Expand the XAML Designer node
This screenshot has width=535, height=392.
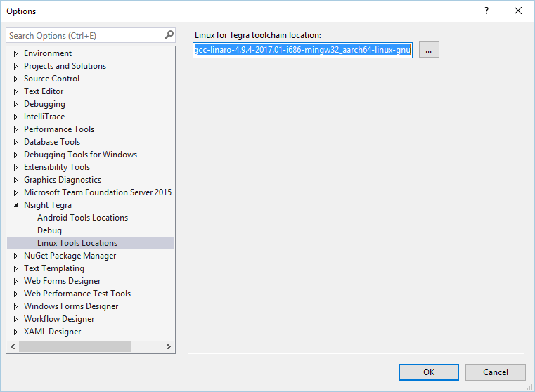(x=15, y=332)
